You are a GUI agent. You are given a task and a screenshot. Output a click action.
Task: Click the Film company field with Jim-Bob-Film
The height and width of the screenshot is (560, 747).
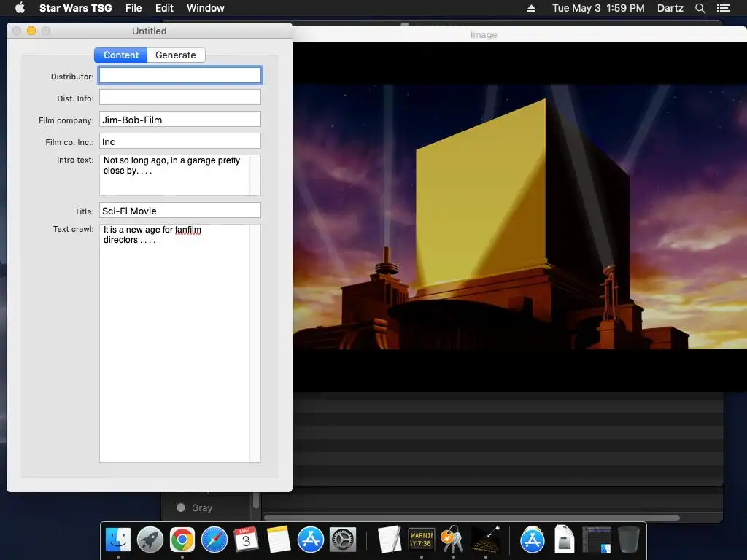click(180, 119)
